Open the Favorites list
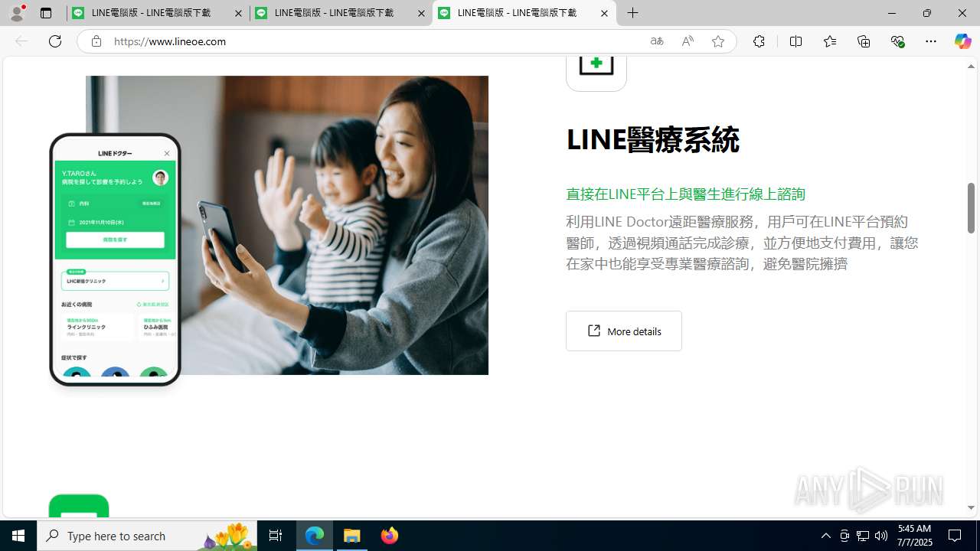This screenshot has width=980, height=551. point(830,41)
